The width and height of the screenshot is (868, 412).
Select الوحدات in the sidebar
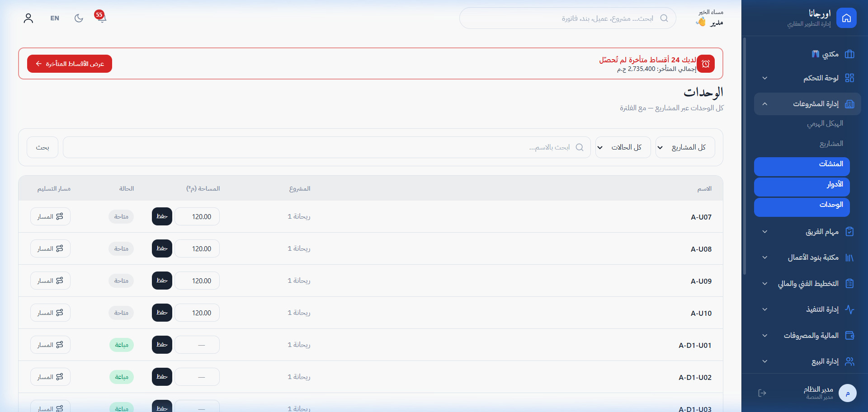pyautogui.click(x=802, y=207)
